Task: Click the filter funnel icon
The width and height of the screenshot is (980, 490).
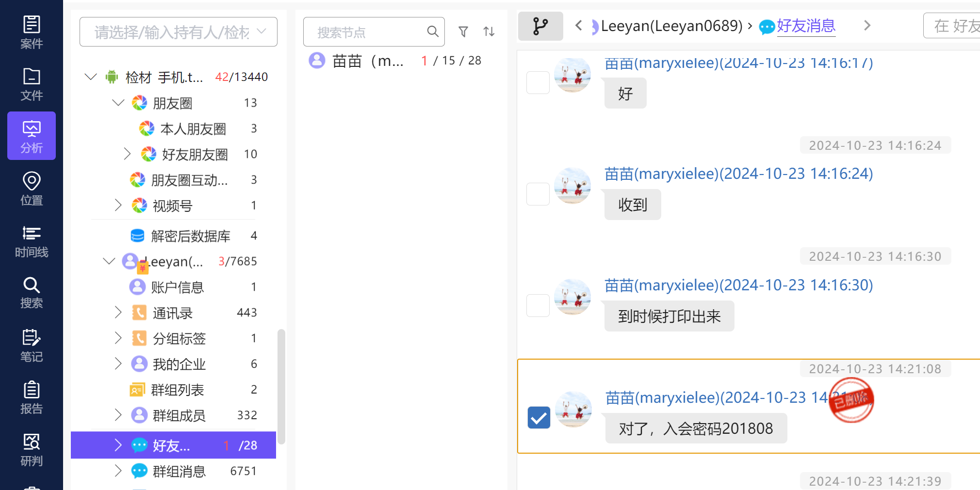Action: click(x=463, y=32)
